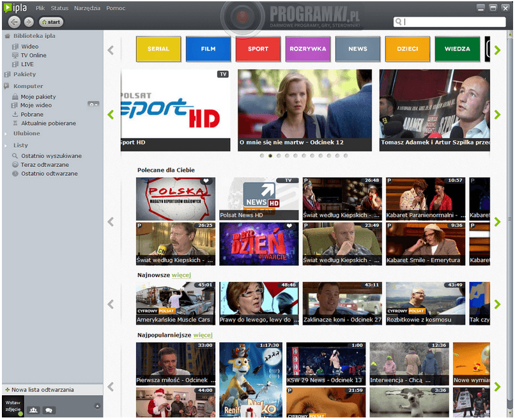515x420 pixels.
Task: Select the FILM category tile
Action: [x=208, y=49]
